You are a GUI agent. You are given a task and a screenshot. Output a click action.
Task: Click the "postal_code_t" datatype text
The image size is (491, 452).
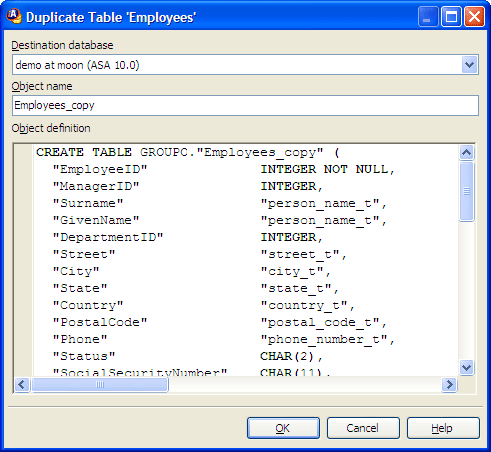click(320, 322)
